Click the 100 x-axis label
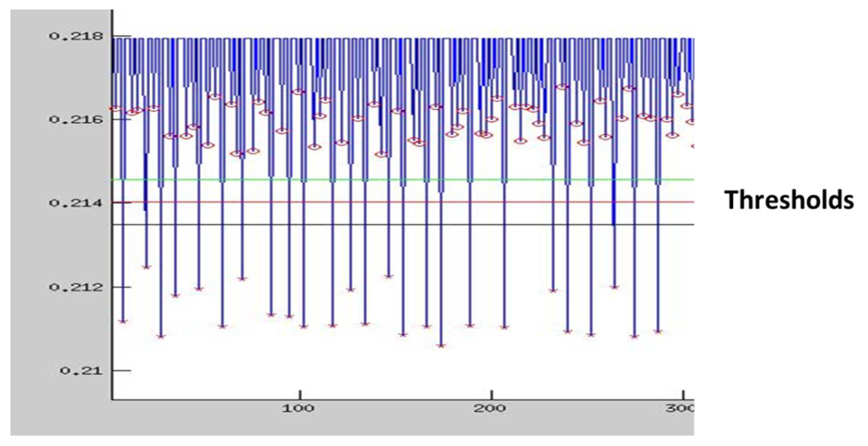 298,409
